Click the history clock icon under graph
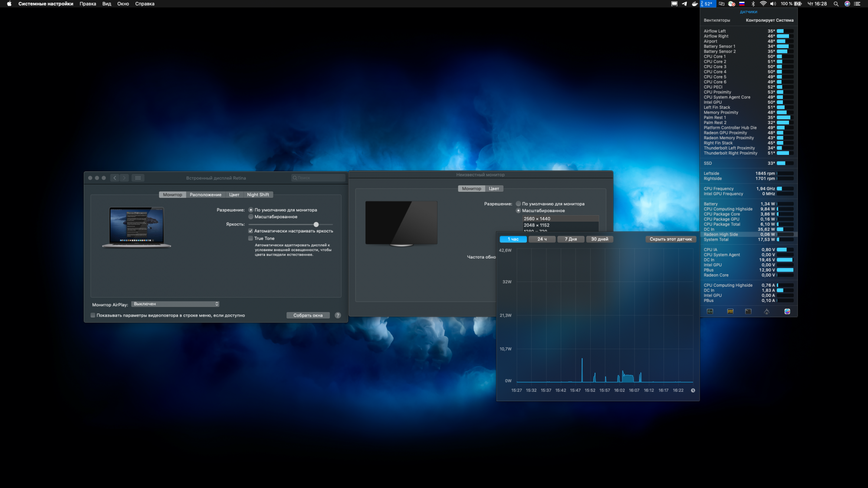 (x=693, y=390)
